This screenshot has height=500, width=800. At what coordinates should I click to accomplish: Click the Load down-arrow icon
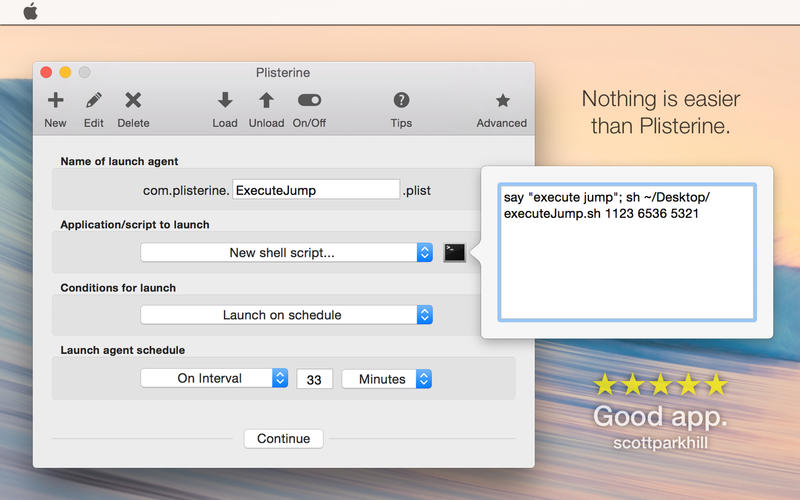pyautogui.click(x=225, y=101)
